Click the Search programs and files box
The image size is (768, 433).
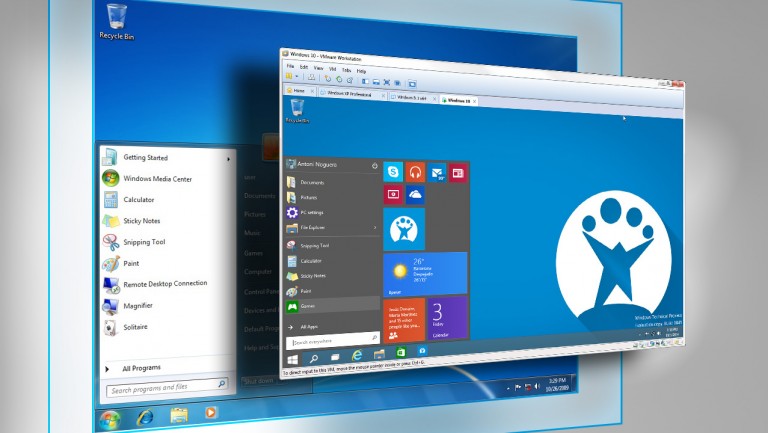point(163,388)
